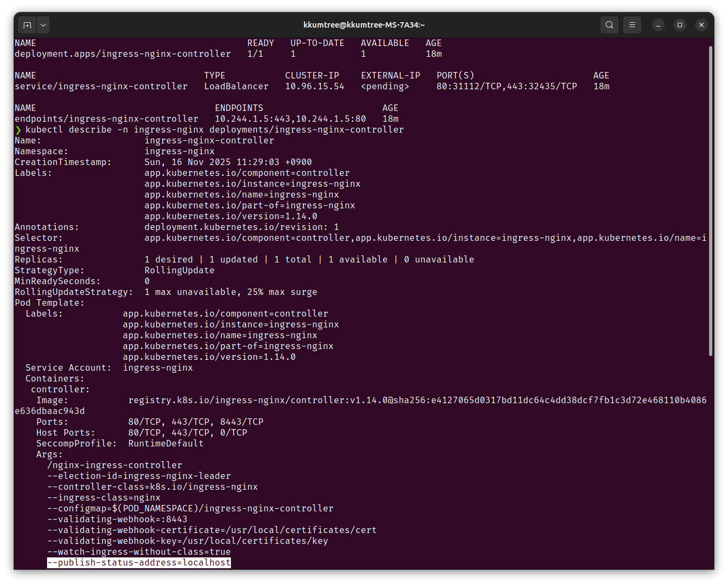This screenshot has width=728, height=585.
Task: Close the terminal window
Action: 701,25
